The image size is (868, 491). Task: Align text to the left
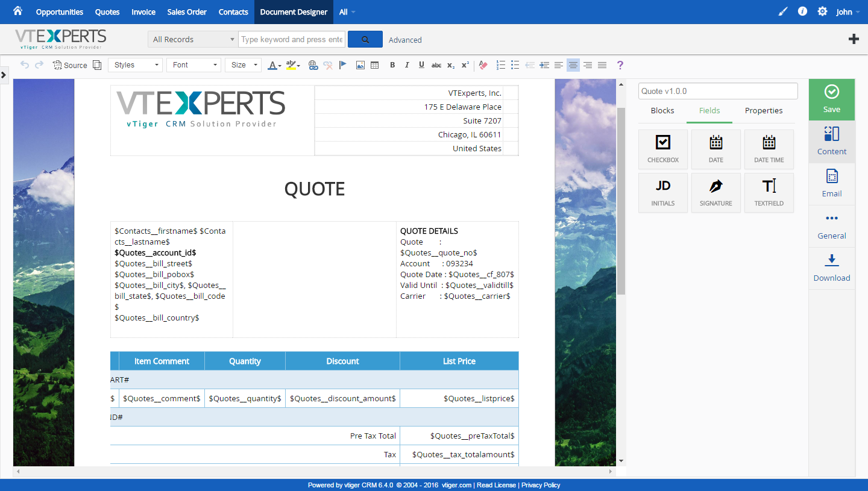[x=559, y=65]
